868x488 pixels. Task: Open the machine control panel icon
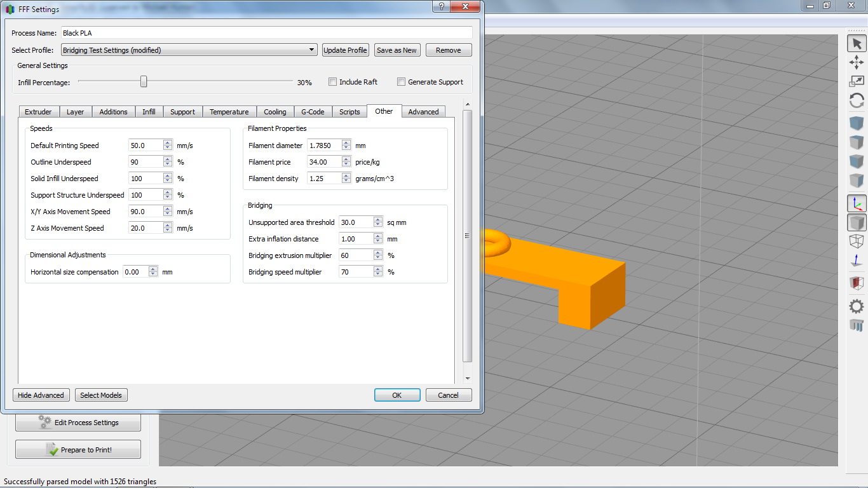tap(857, 326)
